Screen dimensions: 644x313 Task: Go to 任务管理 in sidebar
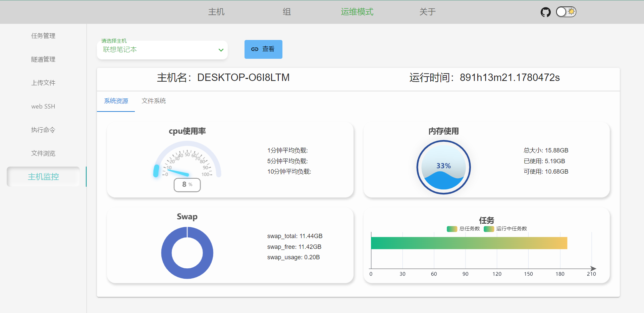tap(43, 36)
